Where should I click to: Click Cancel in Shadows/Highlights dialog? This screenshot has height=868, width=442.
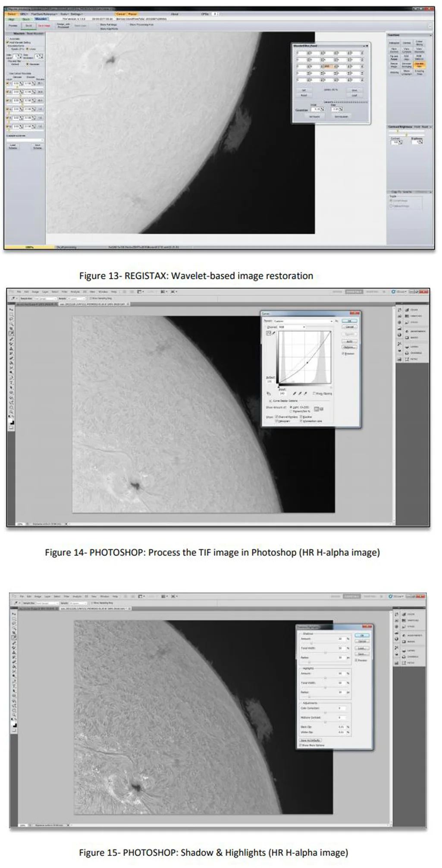362,641
